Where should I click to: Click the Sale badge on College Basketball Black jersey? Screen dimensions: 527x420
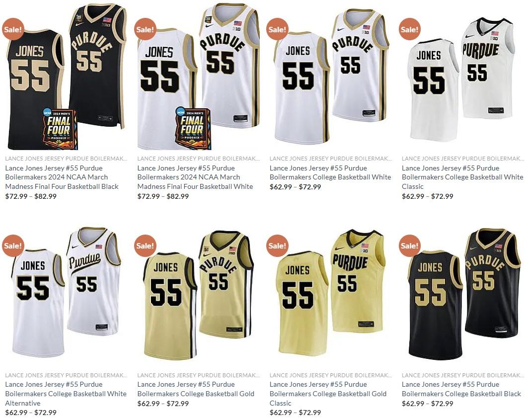tap(409, 246)
